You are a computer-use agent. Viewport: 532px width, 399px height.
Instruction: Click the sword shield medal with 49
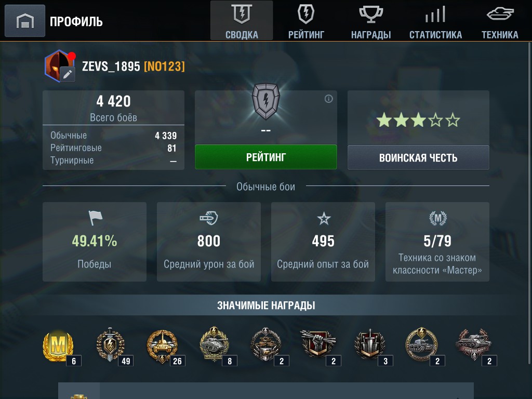point(110,344)
